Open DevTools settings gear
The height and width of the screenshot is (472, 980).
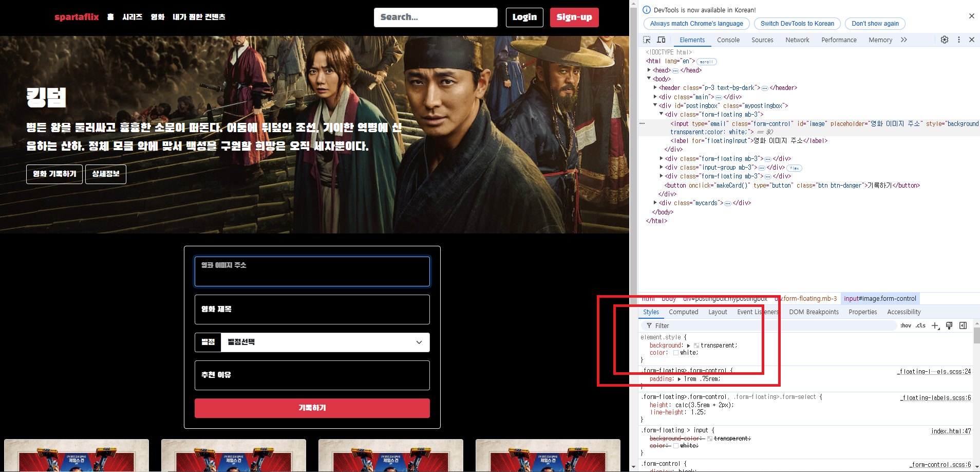click(x=945, y=40)
